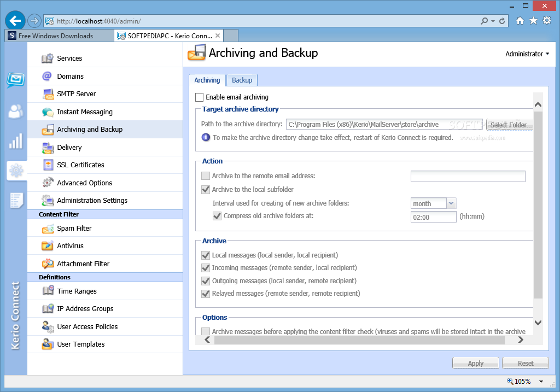560x392 pixels.
Task: Click the horizontal scrollbar right arrow
Action: (521, 340)
